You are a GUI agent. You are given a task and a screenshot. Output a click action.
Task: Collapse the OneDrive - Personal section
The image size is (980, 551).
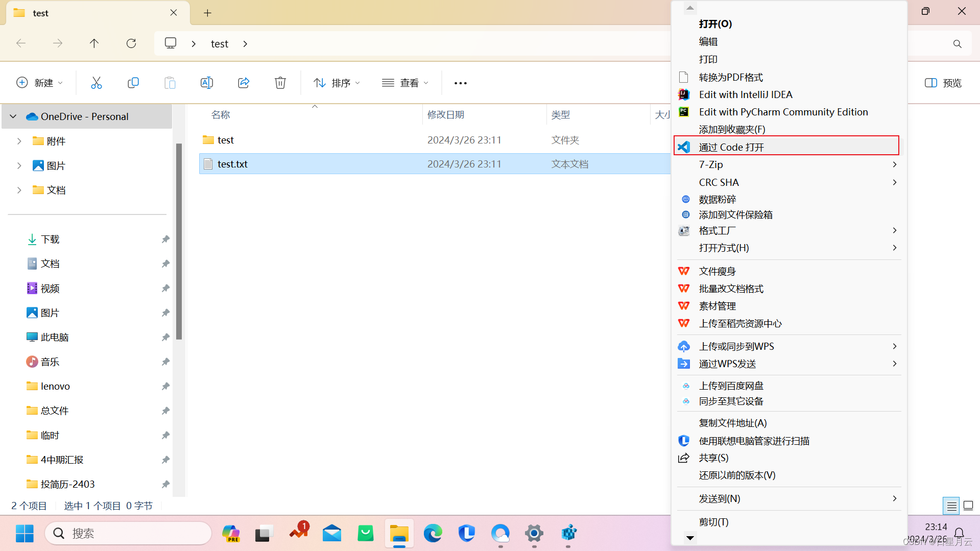point(13,116)
